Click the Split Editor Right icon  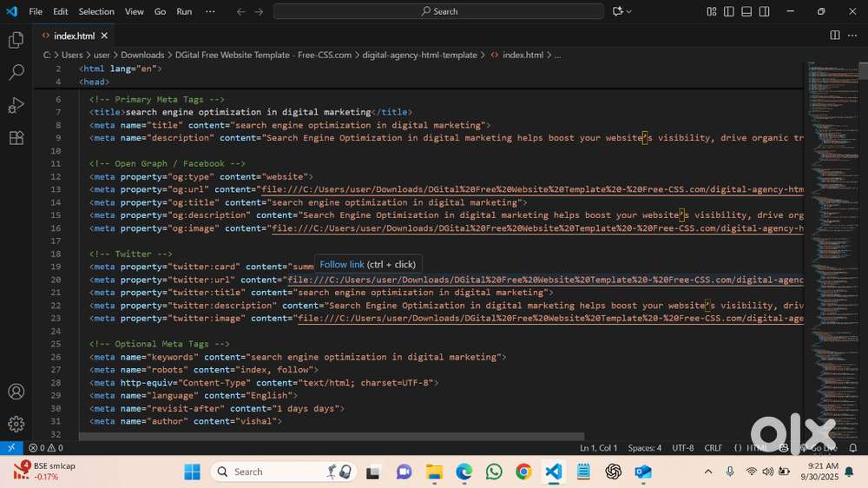(x=834, y=36)
